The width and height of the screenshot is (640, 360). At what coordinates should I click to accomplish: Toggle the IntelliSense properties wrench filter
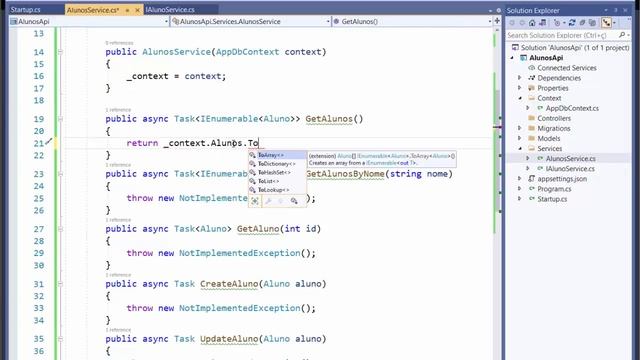268,201
